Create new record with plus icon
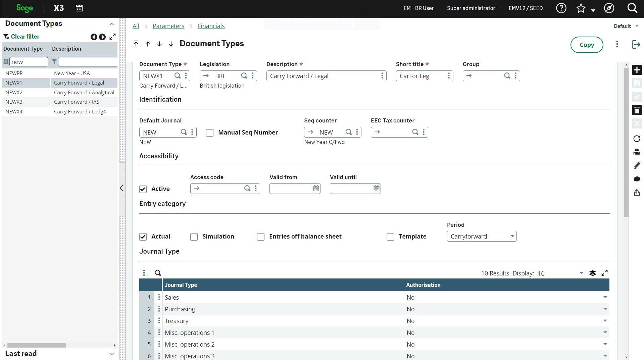Image resolution: width=644 pixels, height=360 pixels. [637, 70]
